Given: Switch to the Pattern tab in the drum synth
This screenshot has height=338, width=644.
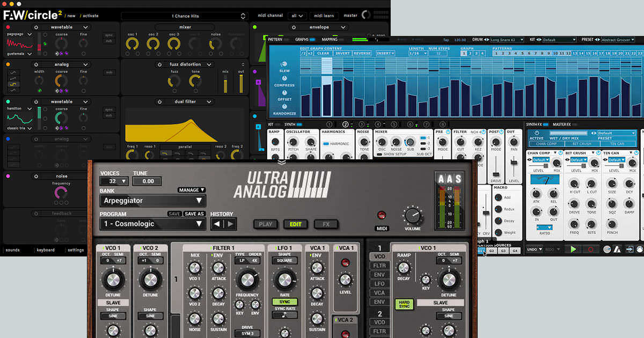Looking at the screenshot, I should click(275, 39).
